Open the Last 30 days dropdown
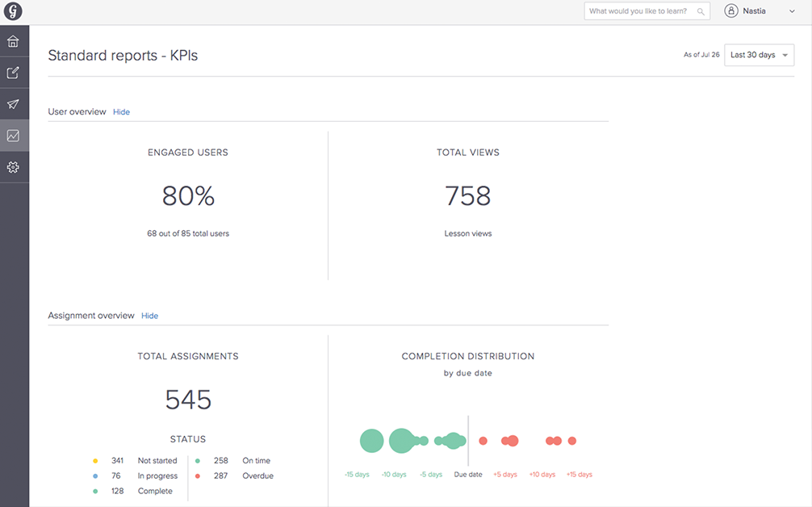This screenshot has width=812, height=507. click(757, 55)
